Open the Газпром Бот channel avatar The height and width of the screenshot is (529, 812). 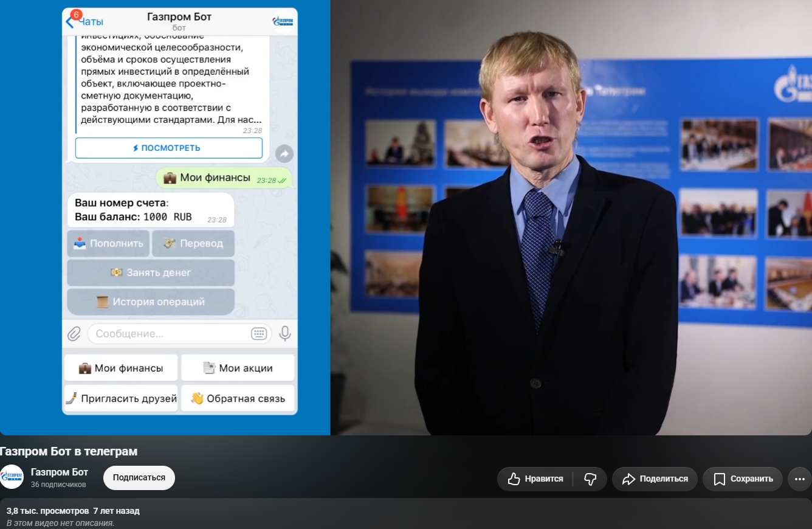(12, 477)
